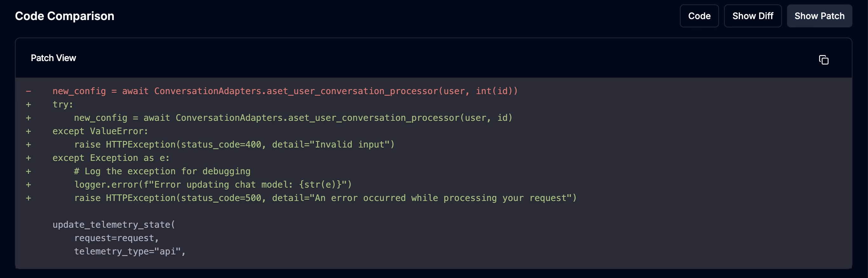Switch to Show Diff mode

tap(752, 16)
